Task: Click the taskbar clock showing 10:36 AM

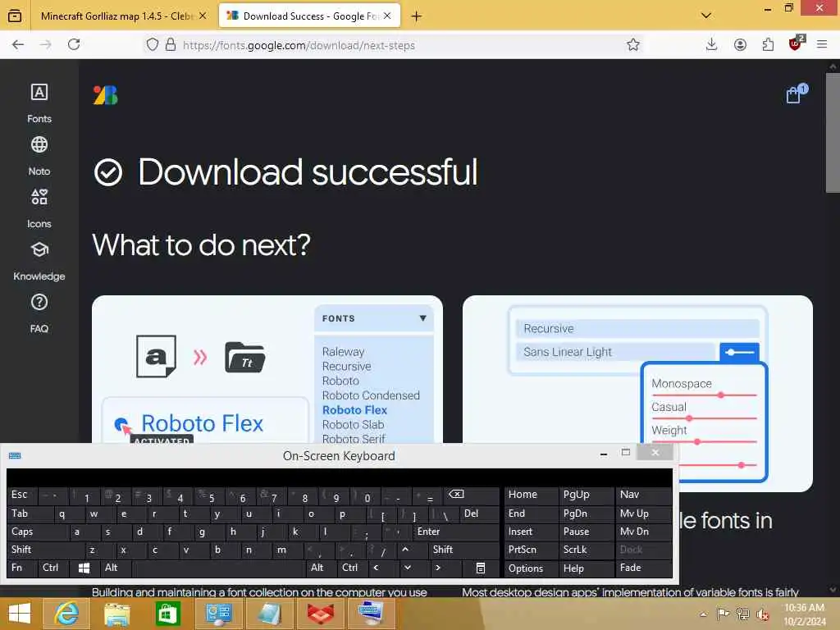Action: pyautogui.click(x=804, y=614)
